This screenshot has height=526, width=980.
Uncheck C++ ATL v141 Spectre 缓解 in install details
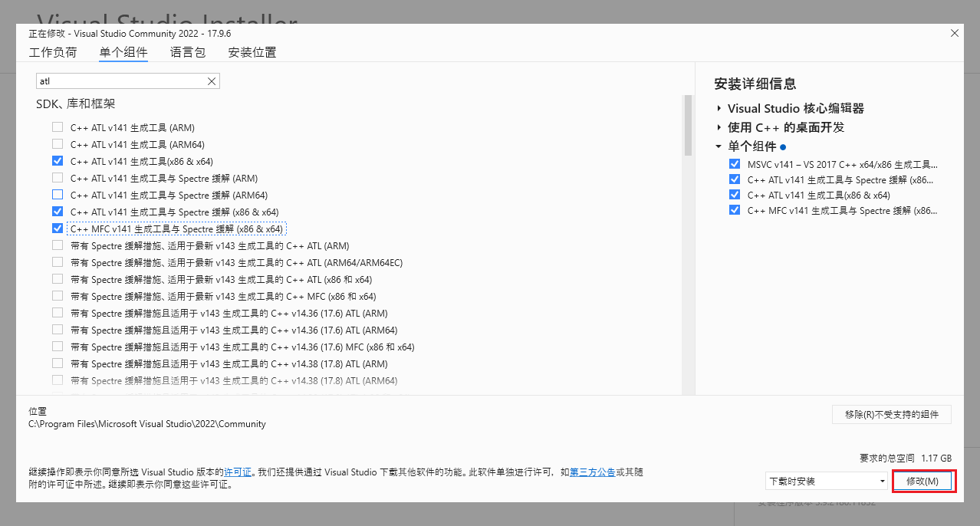pyautogui.click(x=735, y=179)
